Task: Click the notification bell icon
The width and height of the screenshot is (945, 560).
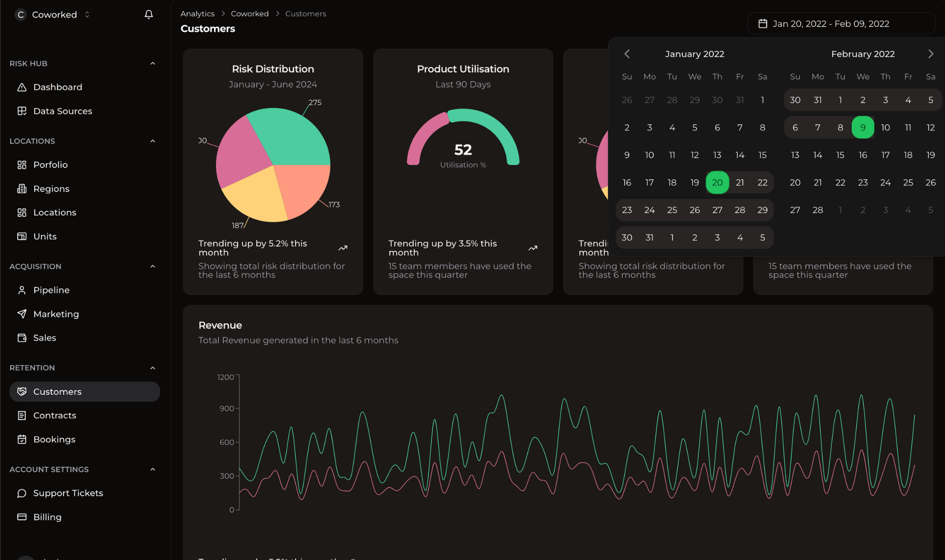Action: 149,14
